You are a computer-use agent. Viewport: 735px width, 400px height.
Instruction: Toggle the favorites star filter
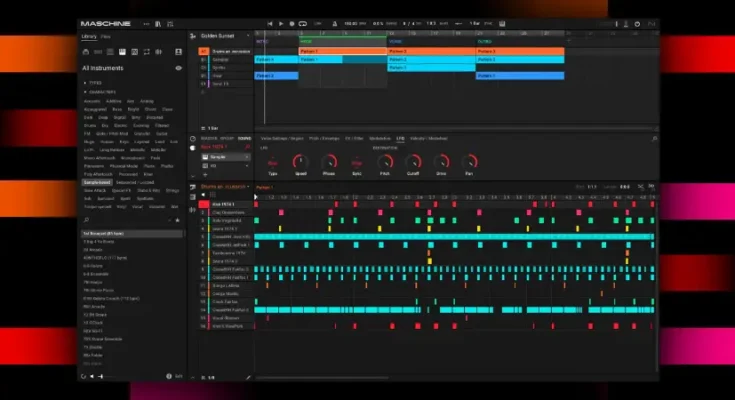coord(179,218)
